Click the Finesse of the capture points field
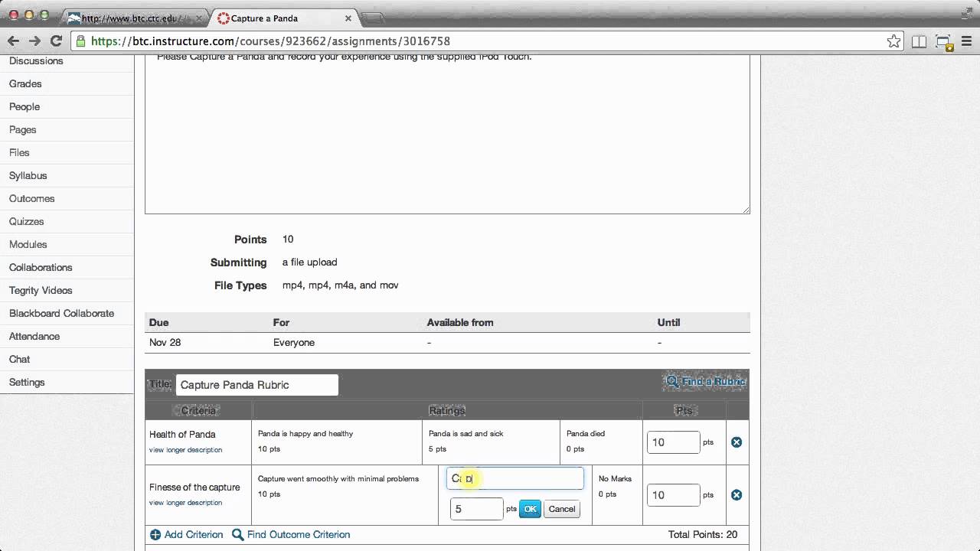 coord(674,495)
